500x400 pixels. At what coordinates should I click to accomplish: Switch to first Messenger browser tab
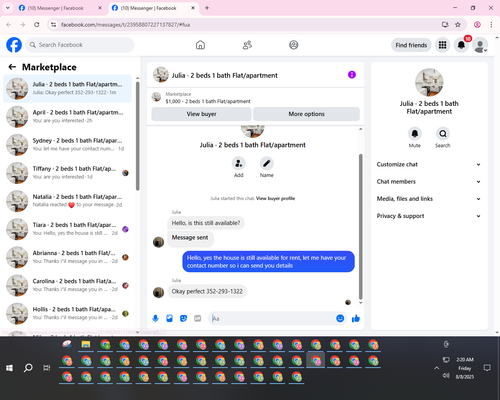point(60,8)
